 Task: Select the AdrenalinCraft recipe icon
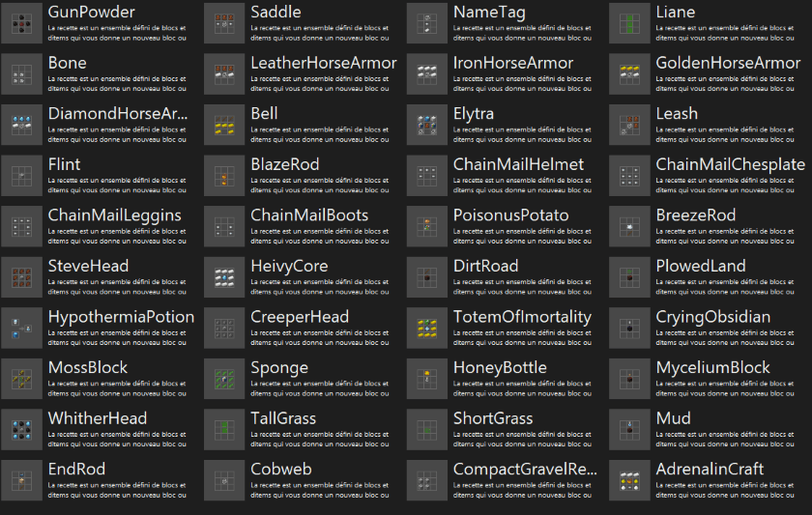630,480
